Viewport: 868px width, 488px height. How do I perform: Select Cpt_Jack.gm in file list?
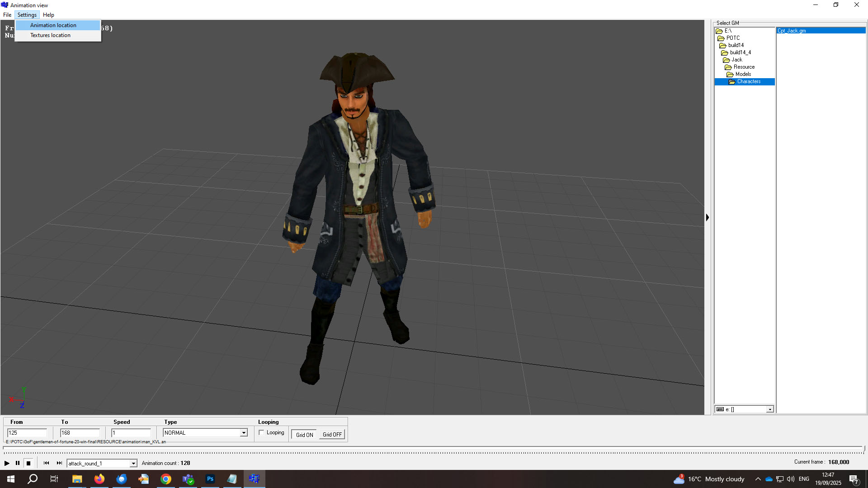tap(792, 31)
